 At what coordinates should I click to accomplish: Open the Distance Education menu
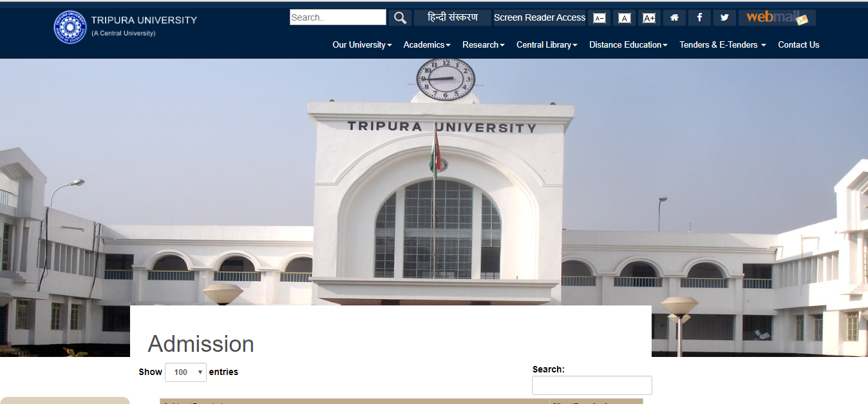point(627,44)
